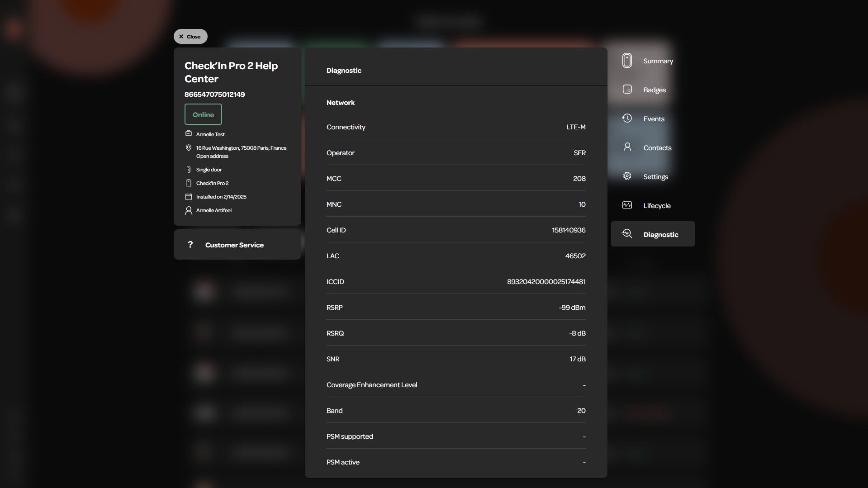Viewport: 868px width, 488px height.
Task: Select the device ID 866547075012149
Action: (x=215, y=95)
